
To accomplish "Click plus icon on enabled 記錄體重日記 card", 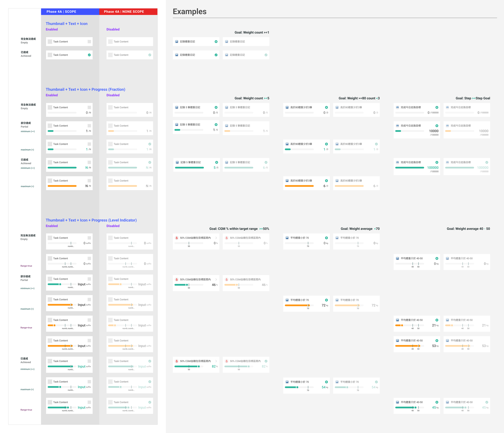I will pos(216,42).
